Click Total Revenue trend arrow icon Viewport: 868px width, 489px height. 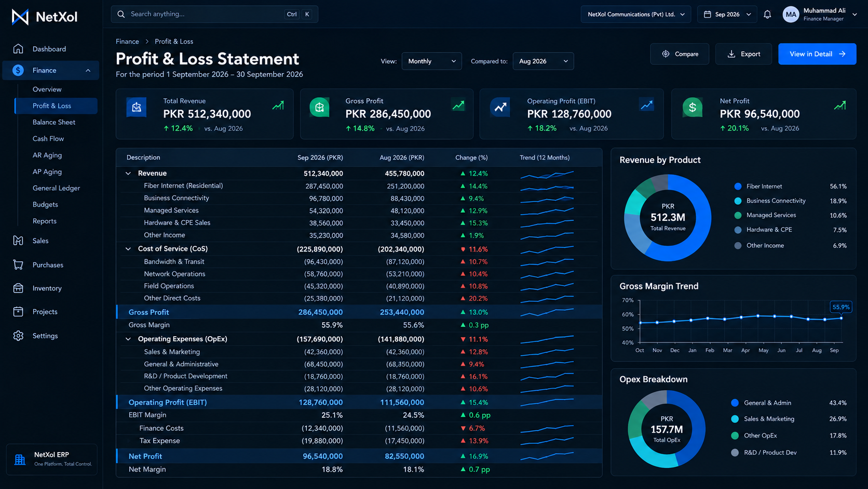pos(278,105)
